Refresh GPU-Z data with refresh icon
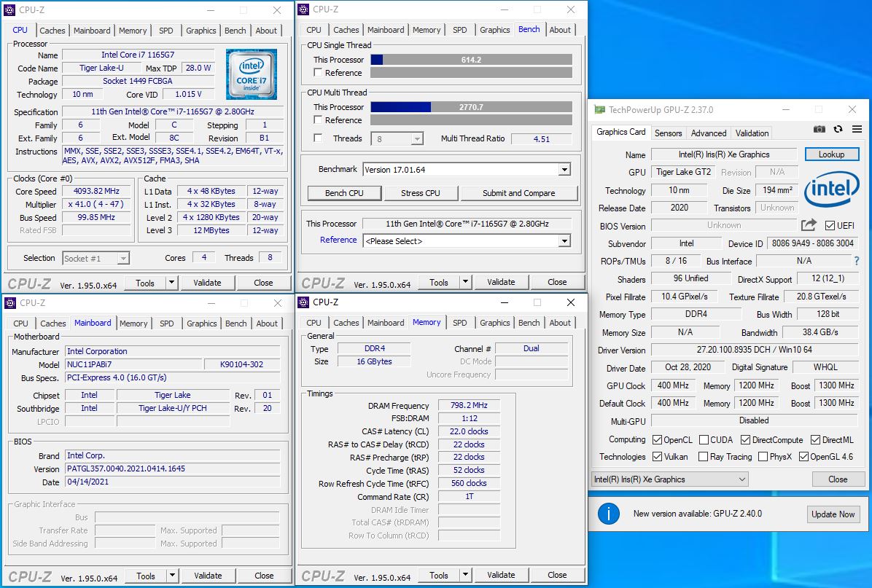872x588 pixels. tap(838, 129)
